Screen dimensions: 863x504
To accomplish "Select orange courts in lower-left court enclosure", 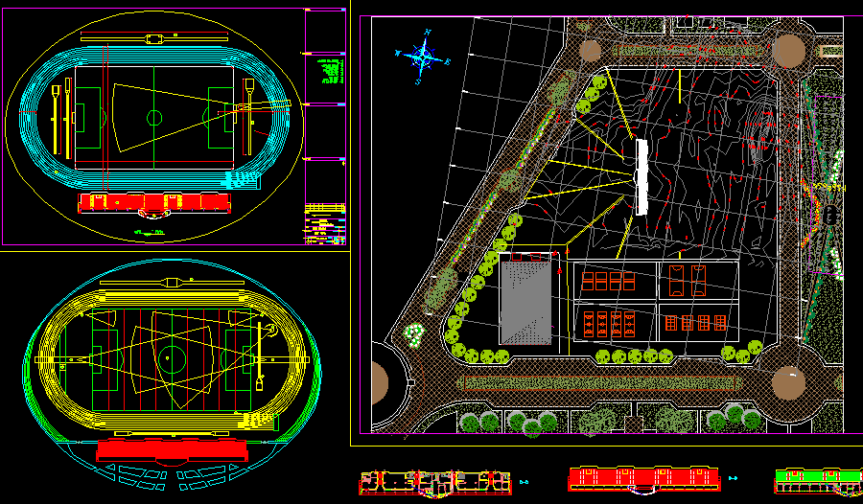I will coord(609,324).
